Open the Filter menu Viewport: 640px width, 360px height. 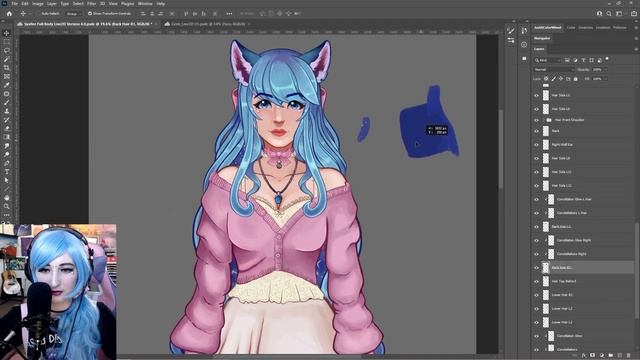tap(91, 4)
